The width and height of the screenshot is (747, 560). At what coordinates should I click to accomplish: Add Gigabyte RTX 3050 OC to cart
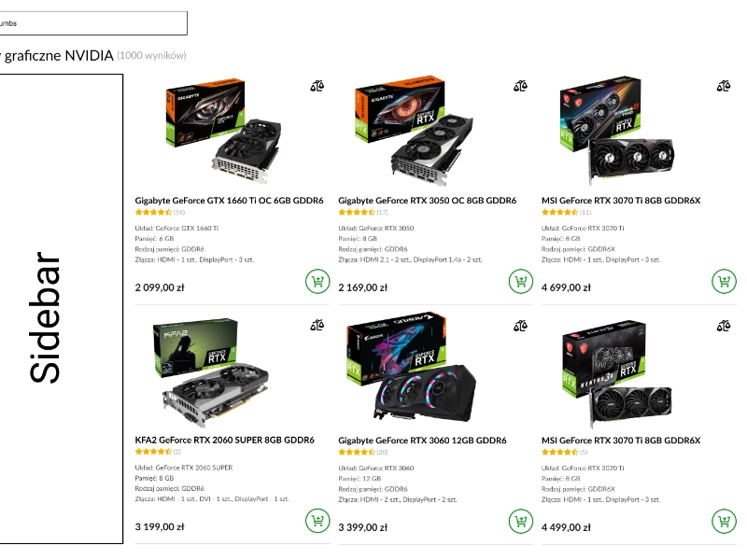[x=521, y=282]
